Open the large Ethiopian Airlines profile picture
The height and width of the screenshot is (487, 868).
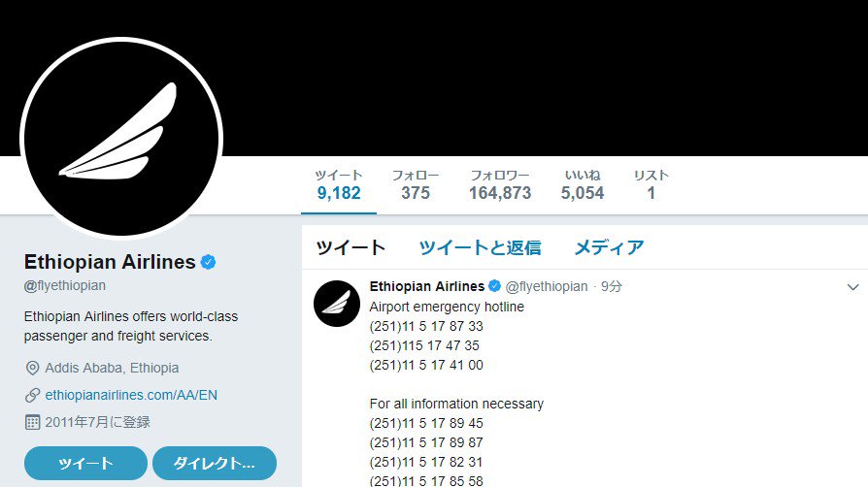click(121, 139)
